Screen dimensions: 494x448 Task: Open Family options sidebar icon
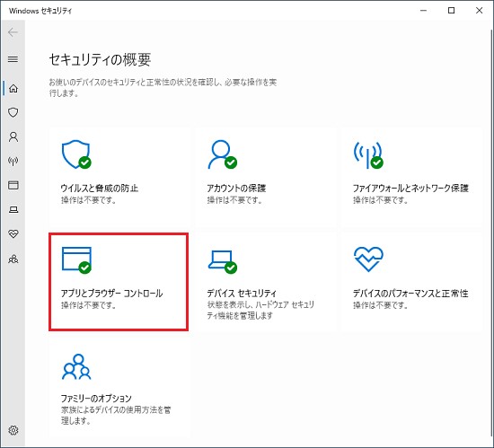13,259
